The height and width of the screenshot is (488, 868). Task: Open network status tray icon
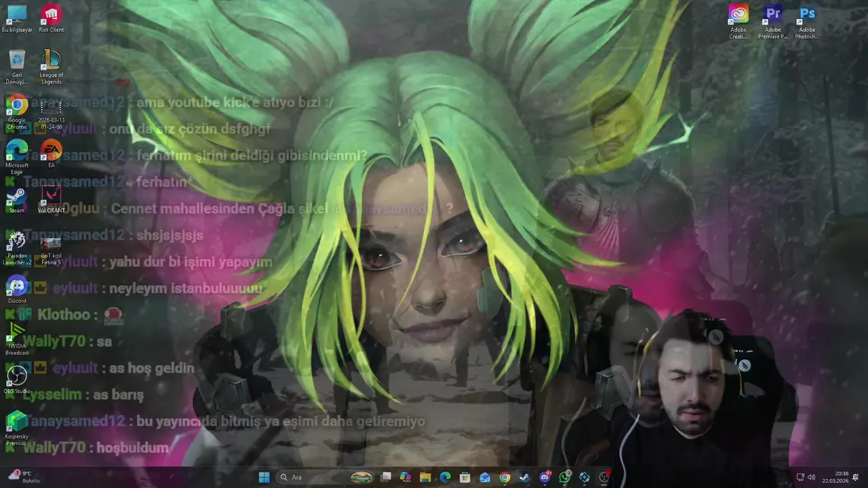click(x=800, y=477)
